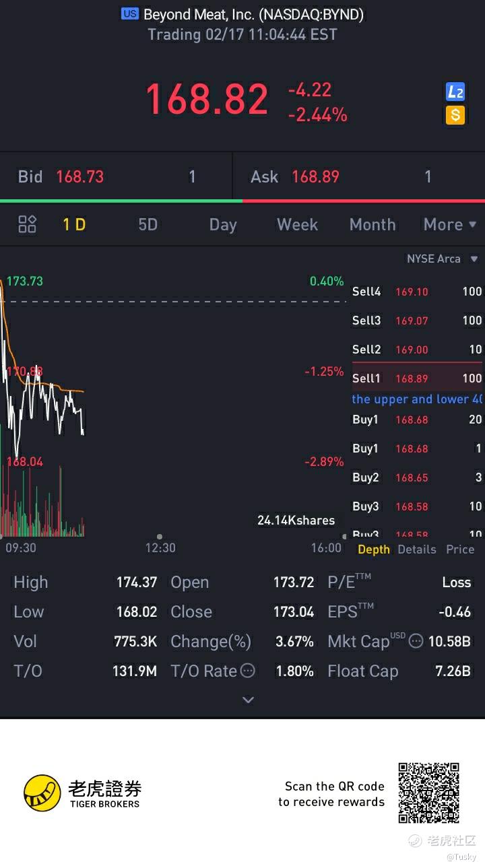Tap the blue upper and lower notice link
Image resolution: width=485 pixels, height=868 pixels.
point(417,399)
